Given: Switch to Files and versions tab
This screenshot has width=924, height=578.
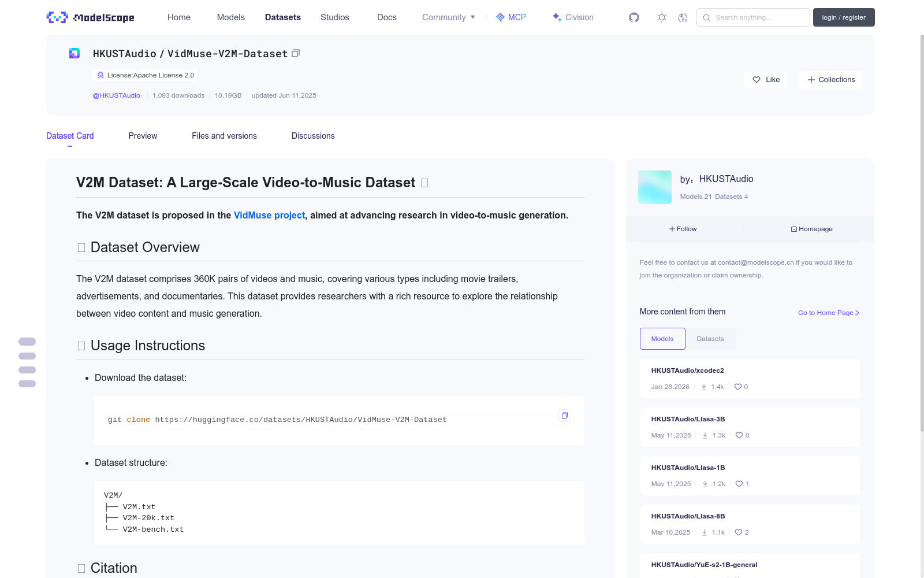Looking at the screenshot, I should (x=224, y=136).
